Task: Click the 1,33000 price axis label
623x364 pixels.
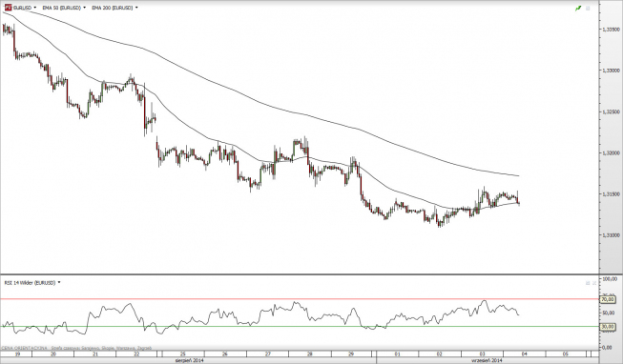Action: [x=612, y=71]
